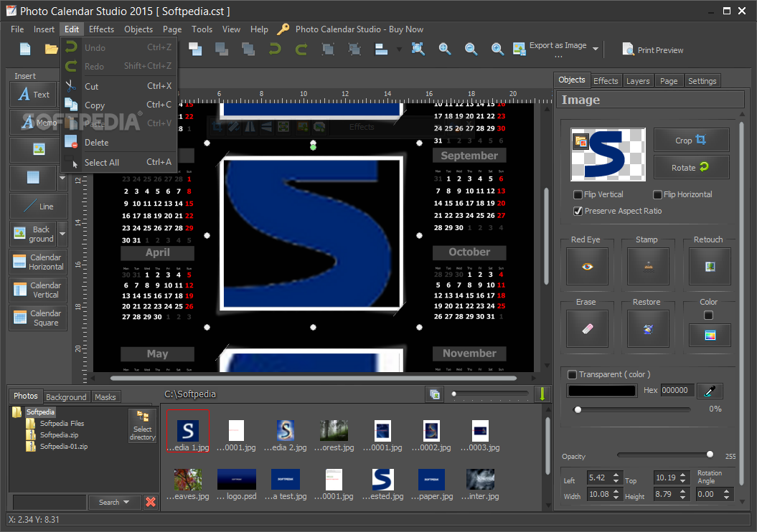This screenshot has height=532, width=757.
Task: Select the Line tool
Action: click(x=39, y=206)
